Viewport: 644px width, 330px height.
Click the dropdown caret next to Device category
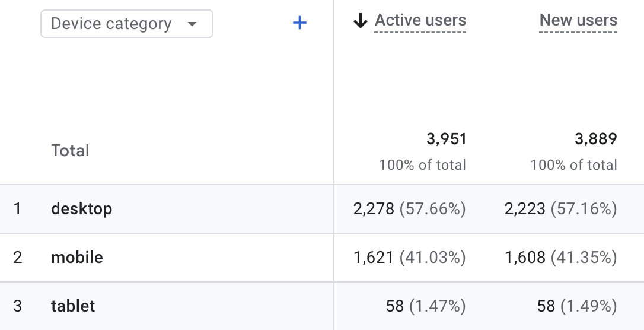[192, 24]
